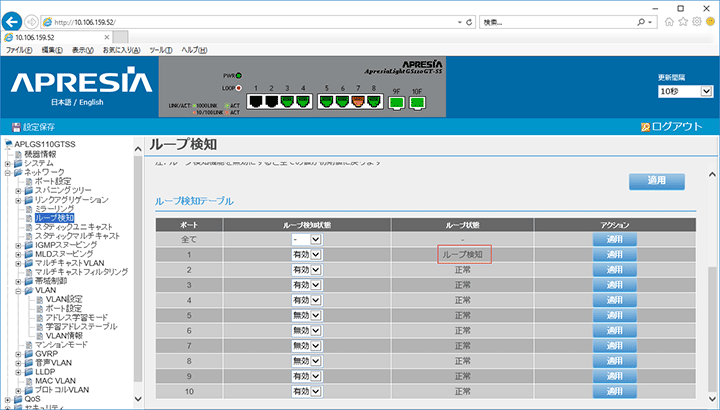Click the 9F SFP port icon
The image size is (720, 410).
point(396,100)
